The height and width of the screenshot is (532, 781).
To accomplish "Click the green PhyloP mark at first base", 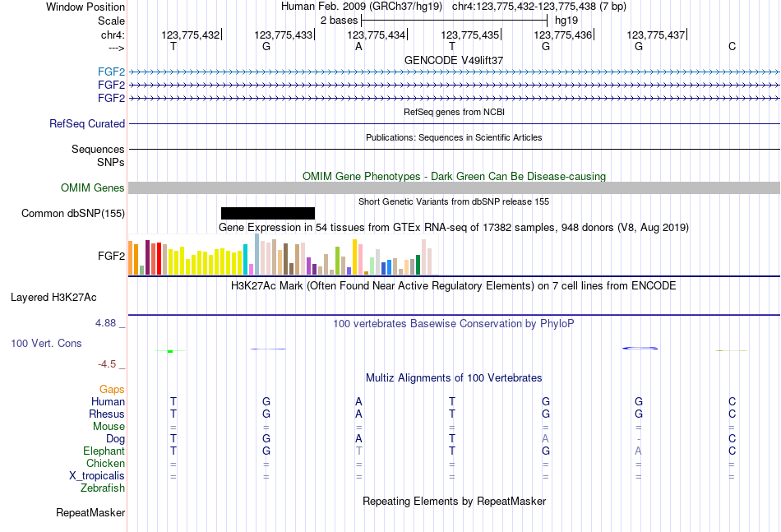I will coord(170,351).
